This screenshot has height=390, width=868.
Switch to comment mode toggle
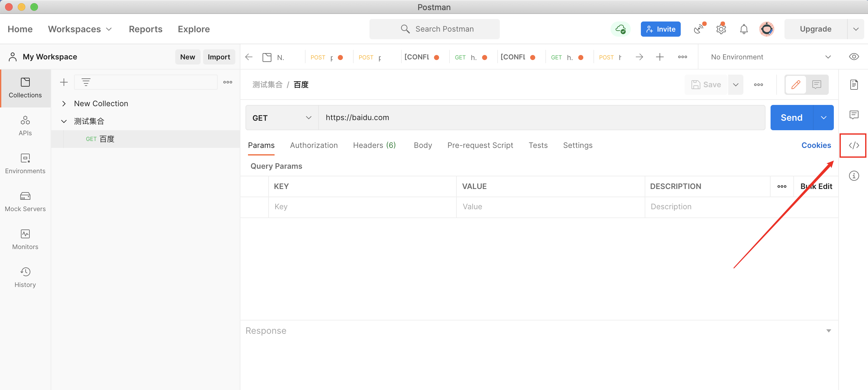pyautogui.click(x=816, y=84)
